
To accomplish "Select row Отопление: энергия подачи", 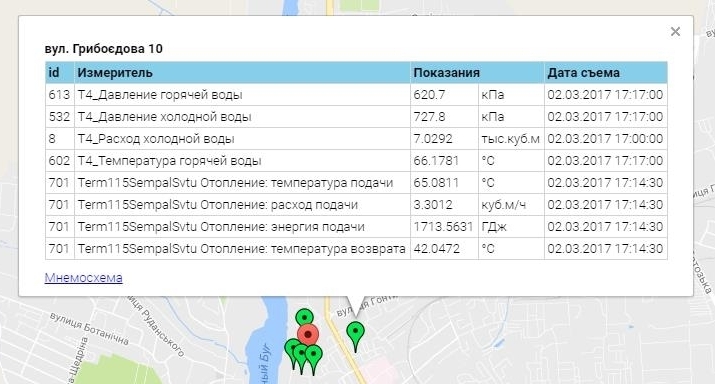I will (356, 227).
